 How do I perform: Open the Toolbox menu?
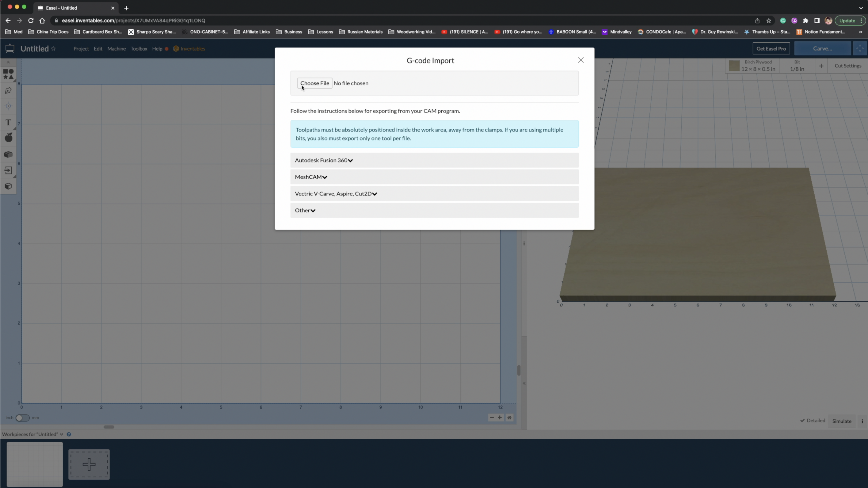pos(139,48)
